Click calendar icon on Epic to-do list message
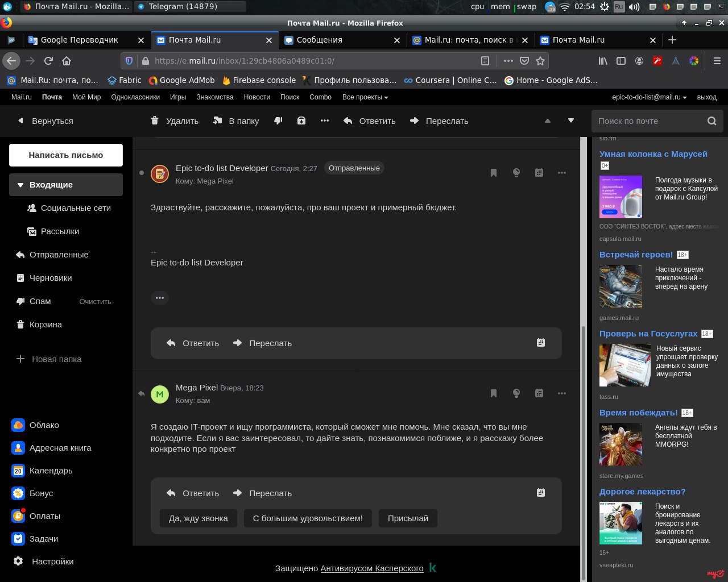728x582 pixels. (539, 173)
